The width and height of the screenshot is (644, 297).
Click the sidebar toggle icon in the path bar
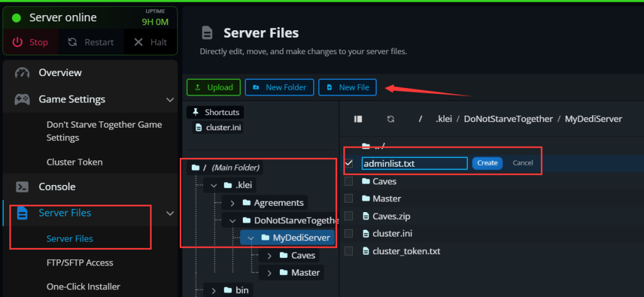click(358, 119)
